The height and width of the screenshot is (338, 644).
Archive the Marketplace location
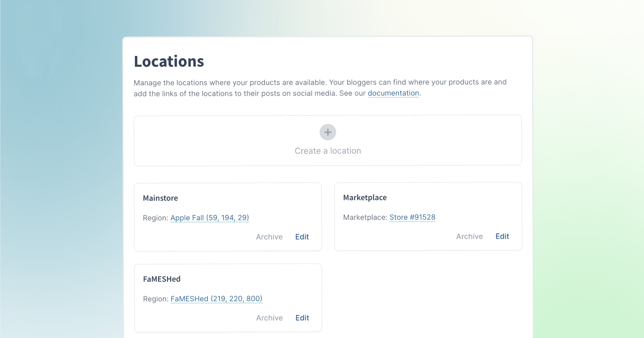click(469, 236)
